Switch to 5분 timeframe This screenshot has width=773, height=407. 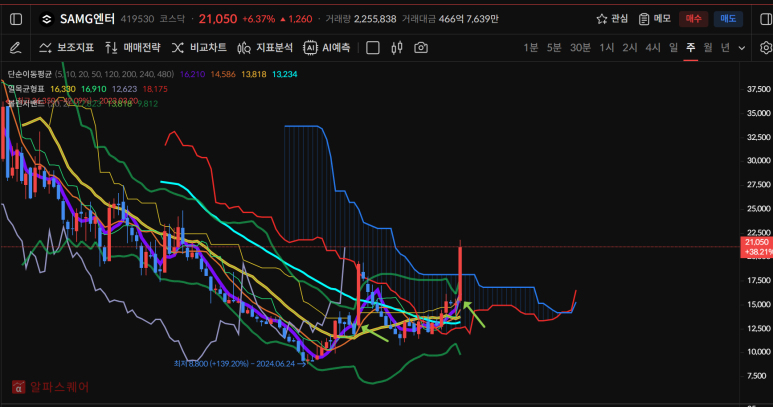[554, 48]
